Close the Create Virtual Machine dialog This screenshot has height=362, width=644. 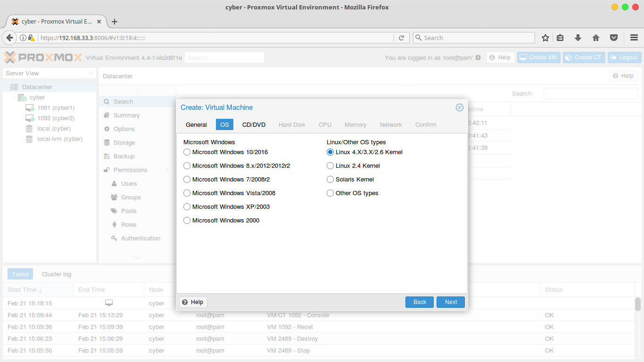(x=460, y=107)
